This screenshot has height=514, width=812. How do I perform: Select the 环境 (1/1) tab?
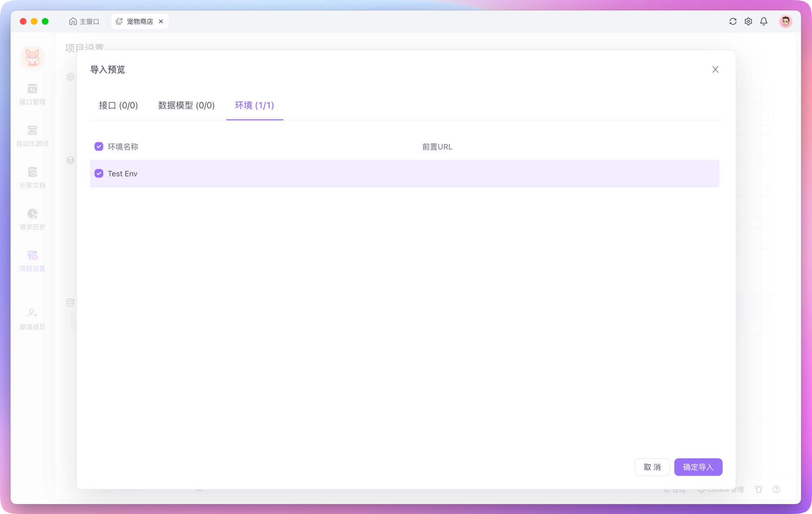point(255,105)
